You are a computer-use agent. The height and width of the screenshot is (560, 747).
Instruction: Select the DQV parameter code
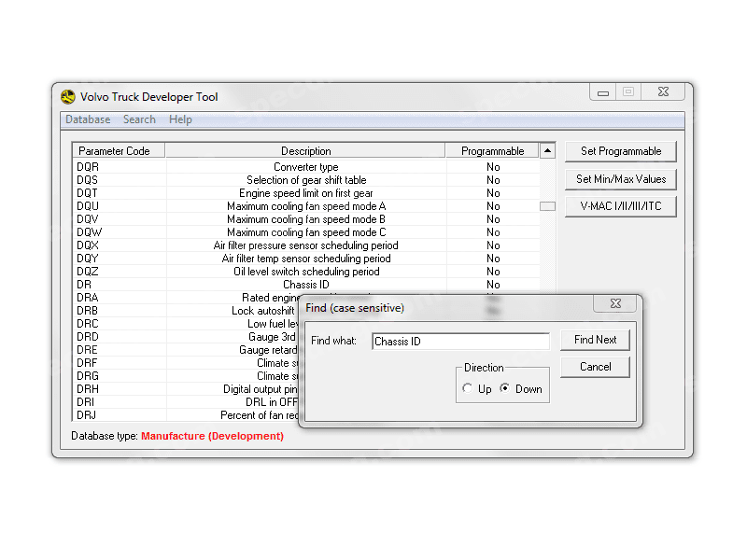(x=88, y=219)
